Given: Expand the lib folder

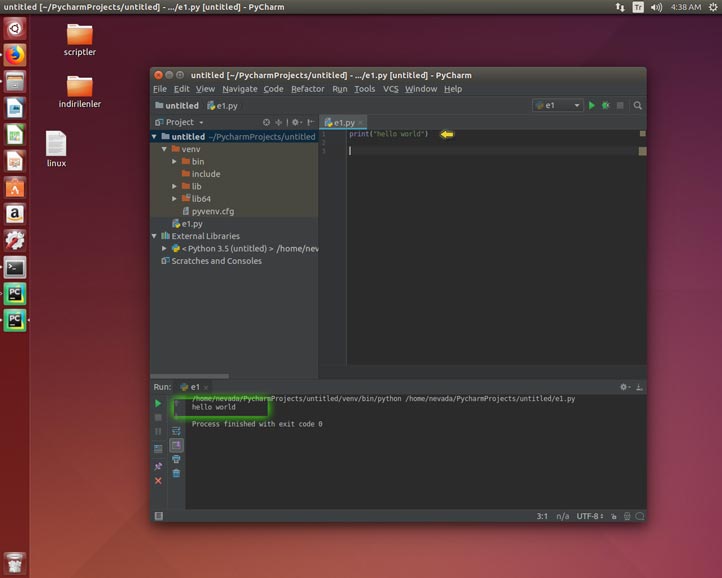Looking at the screenshot, I should (175, 187).
